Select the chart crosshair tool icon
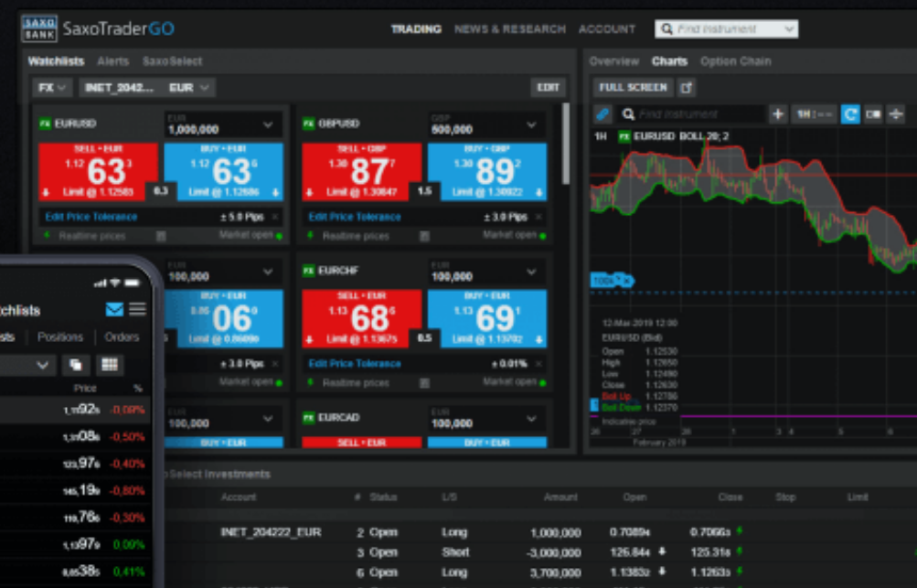 pos(896,114)
